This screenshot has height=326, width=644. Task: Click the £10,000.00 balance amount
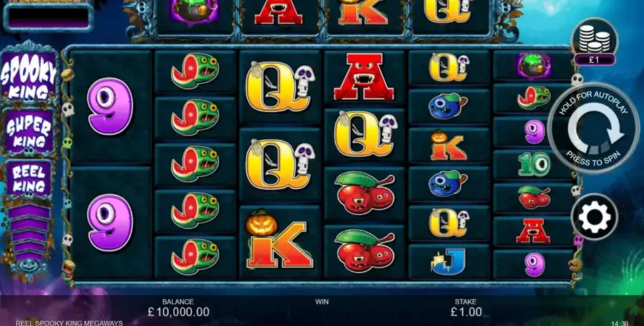[x=178, y=312]
